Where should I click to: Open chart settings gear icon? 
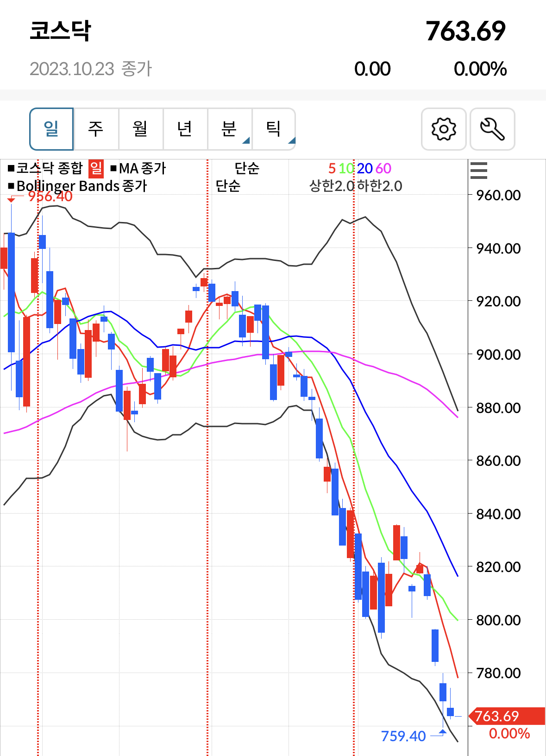444,129
